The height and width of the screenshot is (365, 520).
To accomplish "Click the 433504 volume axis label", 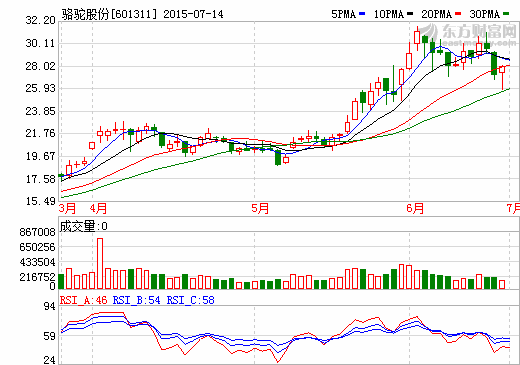I will click(37, 263).
